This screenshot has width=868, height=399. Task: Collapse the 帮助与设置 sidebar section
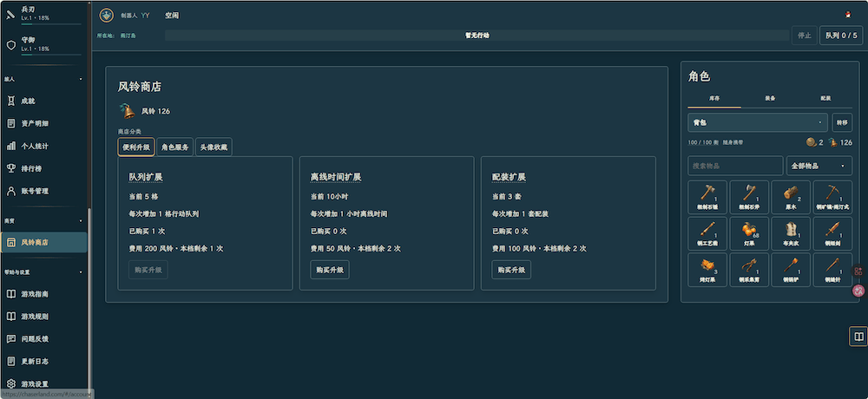pyautogui.click(x=43, y=272)
